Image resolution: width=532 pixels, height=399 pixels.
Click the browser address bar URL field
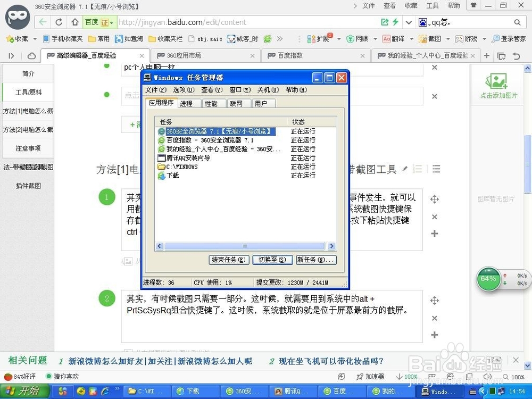(x=248, y=22)
